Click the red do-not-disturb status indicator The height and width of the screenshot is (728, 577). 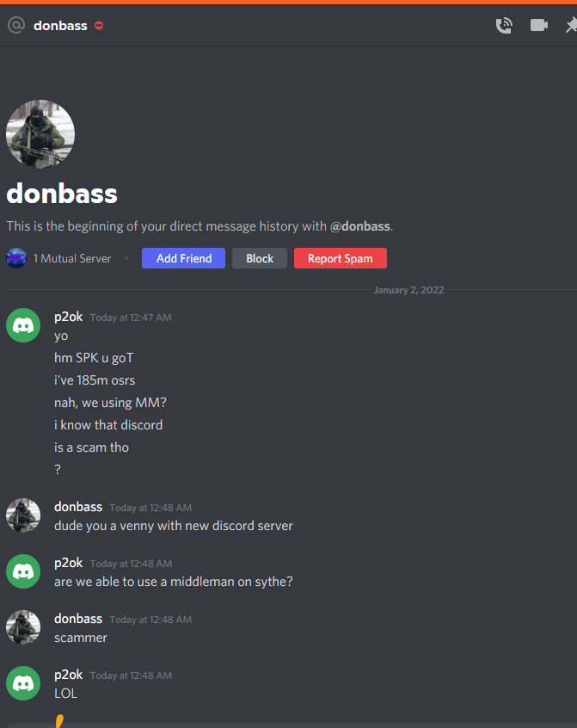pyautogui.click(x=99, y=26)
